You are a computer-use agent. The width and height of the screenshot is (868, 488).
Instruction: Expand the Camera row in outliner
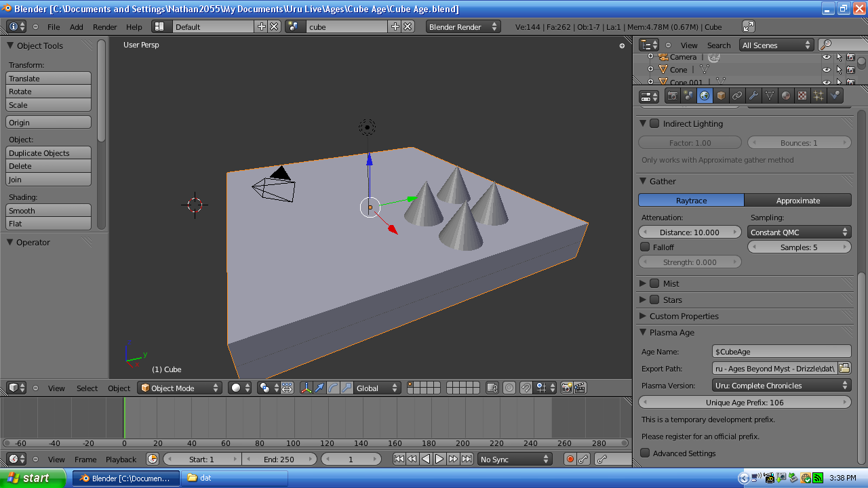tap(650, 57)
